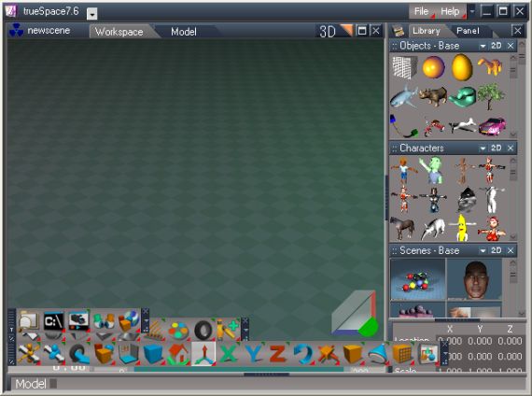Toggle 2D view for Objects - Base

(x=497, y=46)
